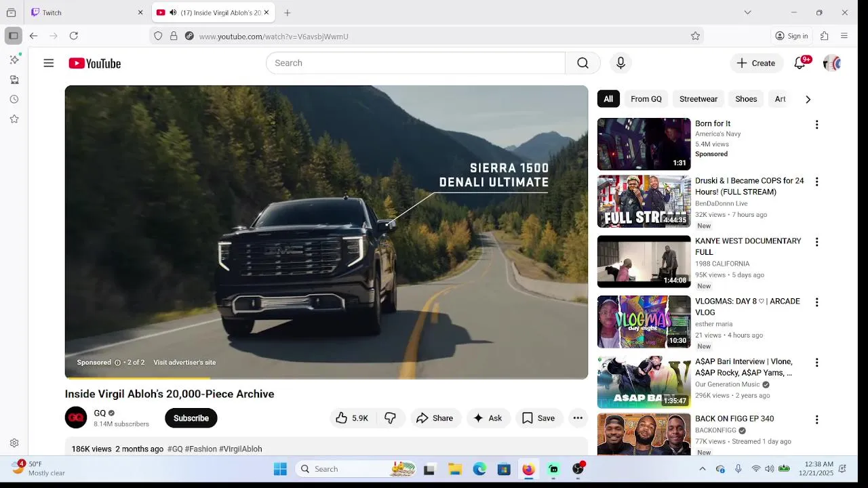The width and height of the screenshot is (868, 488).
Task: Show hidden system tray icons chevron
Action: click(703, 469)
